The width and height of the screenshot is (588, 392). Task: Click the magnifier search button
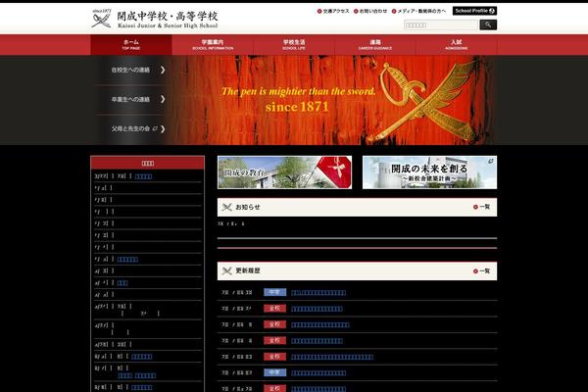point(488,24)
